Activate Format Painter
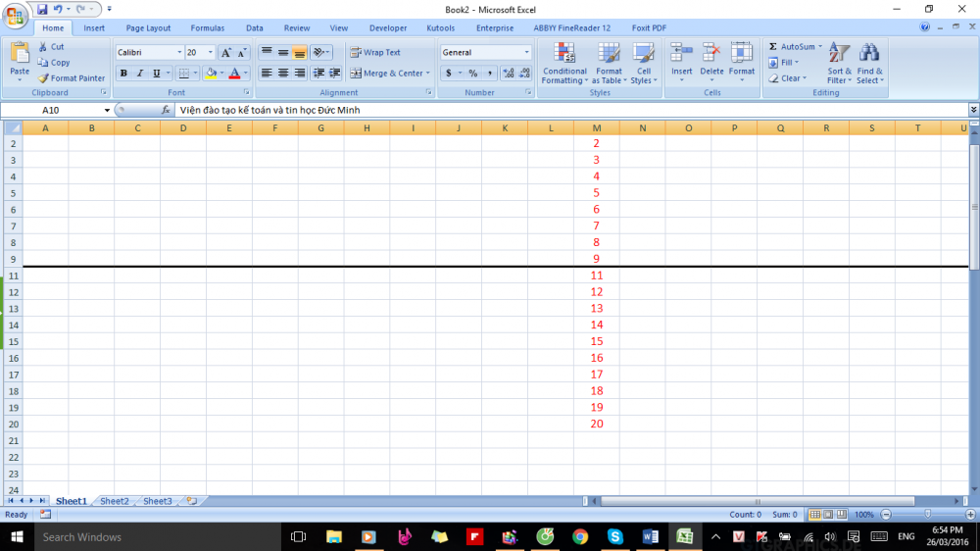The image size is (980, 551). click(x=72, y=78)
